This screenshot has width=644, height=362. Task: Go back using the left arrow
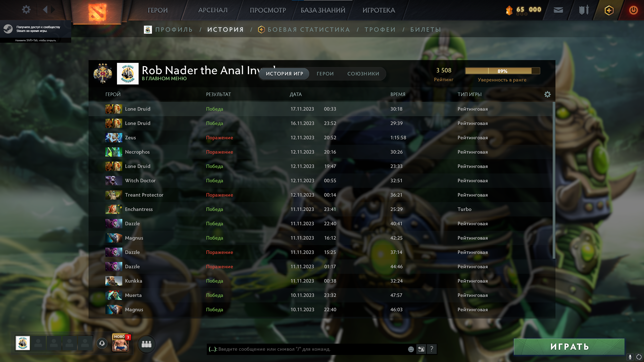[45, 10]
